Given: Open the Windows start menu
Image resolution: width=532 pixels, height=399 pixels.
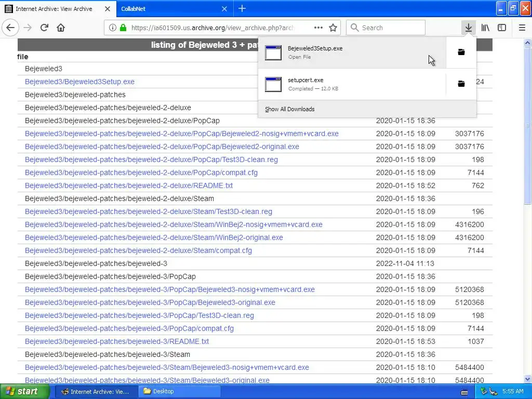Looking at the screenshot, I should click(x=25, y=392).
